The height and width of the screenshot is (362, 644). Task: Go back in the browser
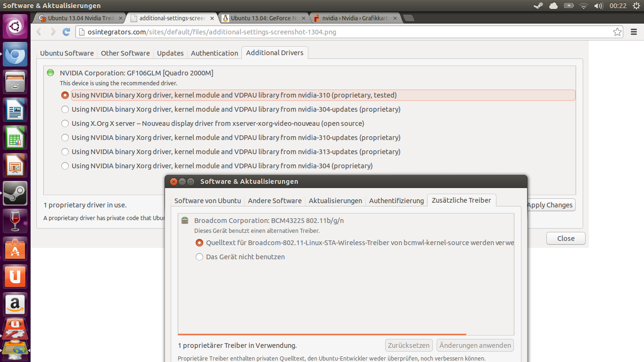click(x=39, y=32)
